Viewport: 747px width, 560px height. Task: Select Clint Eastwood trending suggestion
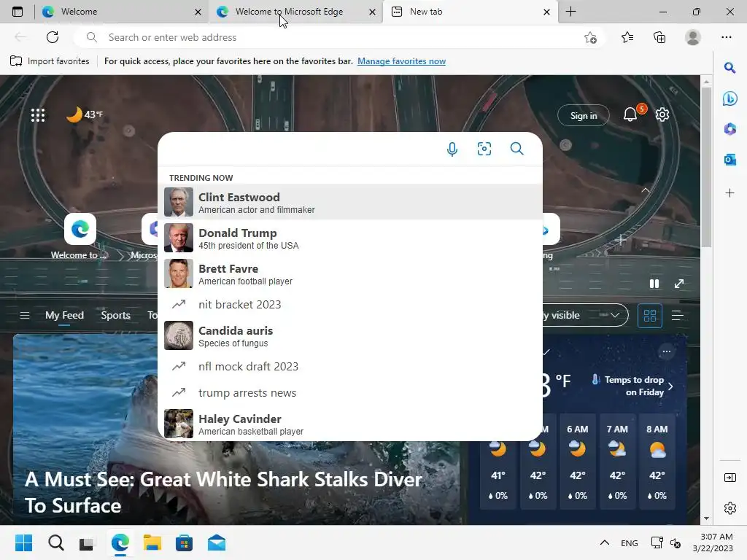[350, 203]
